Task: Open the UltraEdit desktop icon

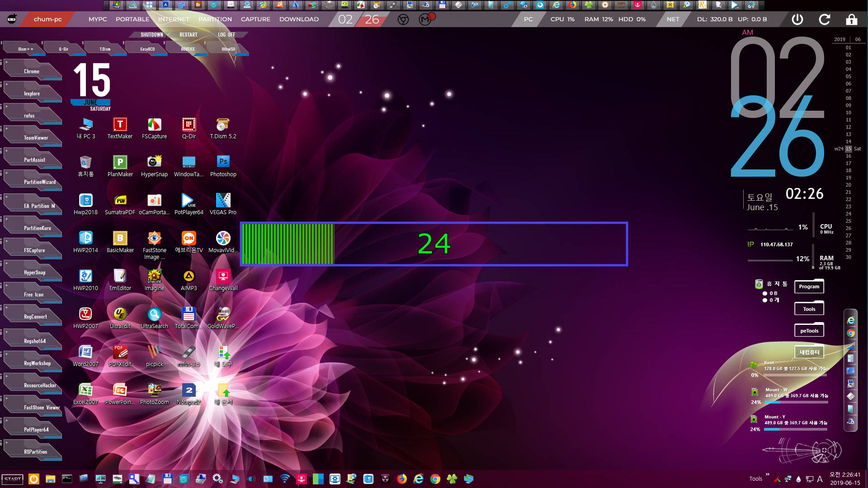Action: pyautogui.click(x=120, y=318)
